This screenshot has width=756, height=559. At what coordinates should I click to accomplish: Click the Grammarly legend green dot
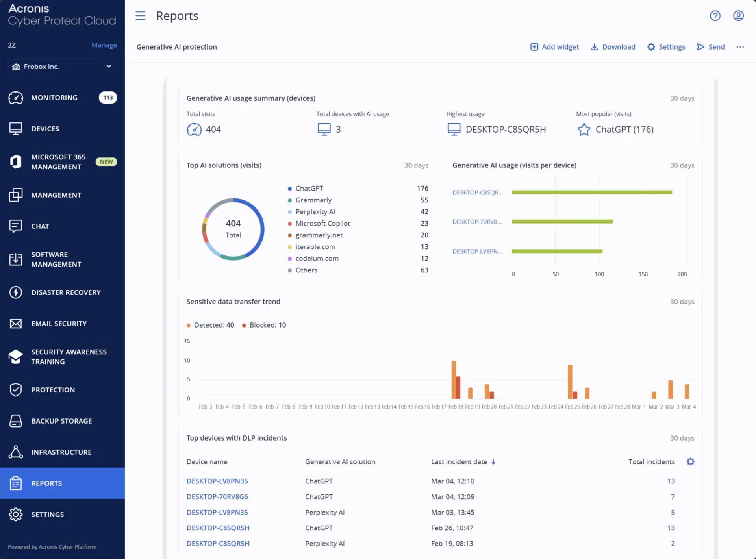[290, 200]
